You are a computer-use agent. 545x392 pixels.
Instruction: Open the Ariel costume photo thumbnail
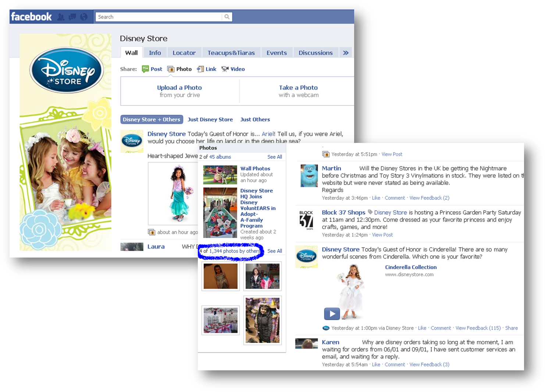click(x=174, y=194)
